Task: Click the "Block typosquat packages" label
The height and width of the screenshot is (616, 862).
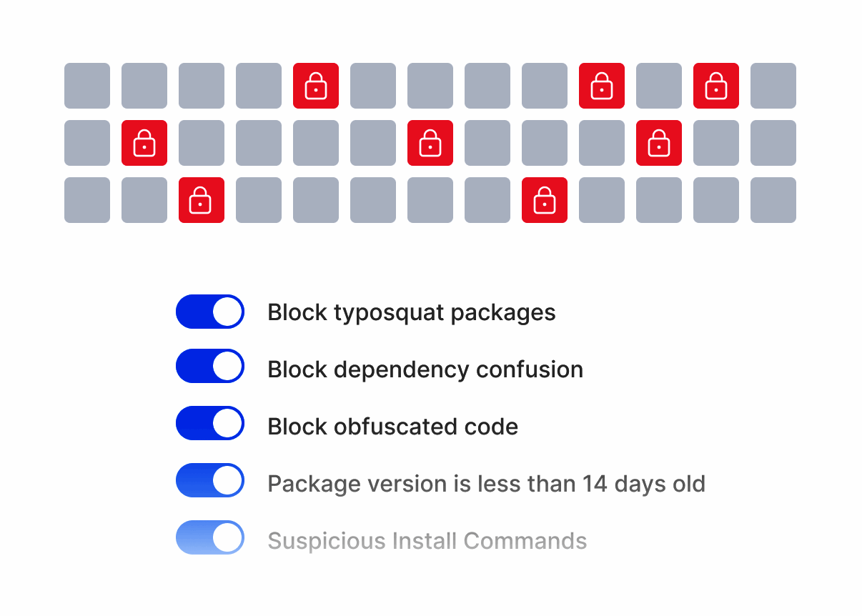Action: pos(411,312)
